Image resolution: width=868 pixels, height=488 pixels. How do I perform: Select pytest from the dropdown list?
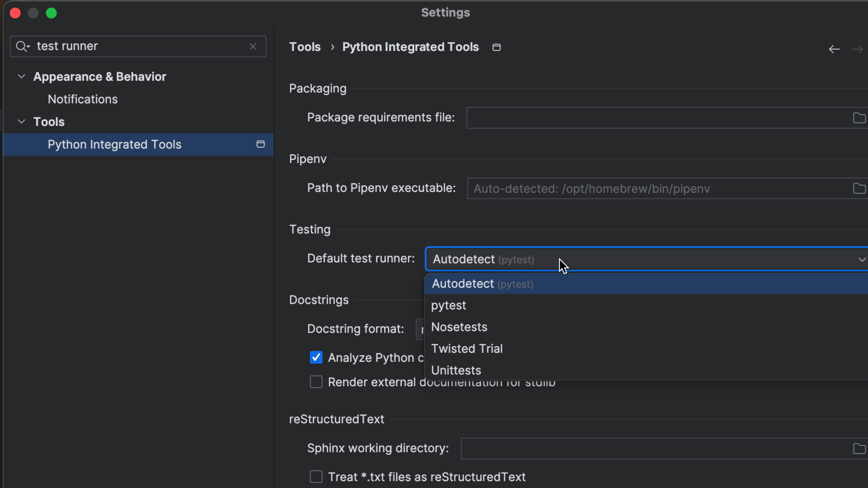[x=448, y=305]
